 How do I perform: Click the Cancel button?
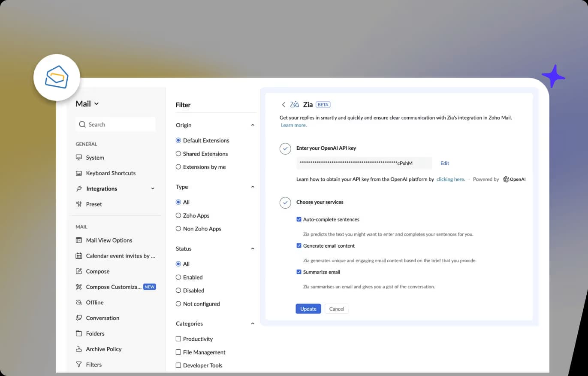point(337,309)
